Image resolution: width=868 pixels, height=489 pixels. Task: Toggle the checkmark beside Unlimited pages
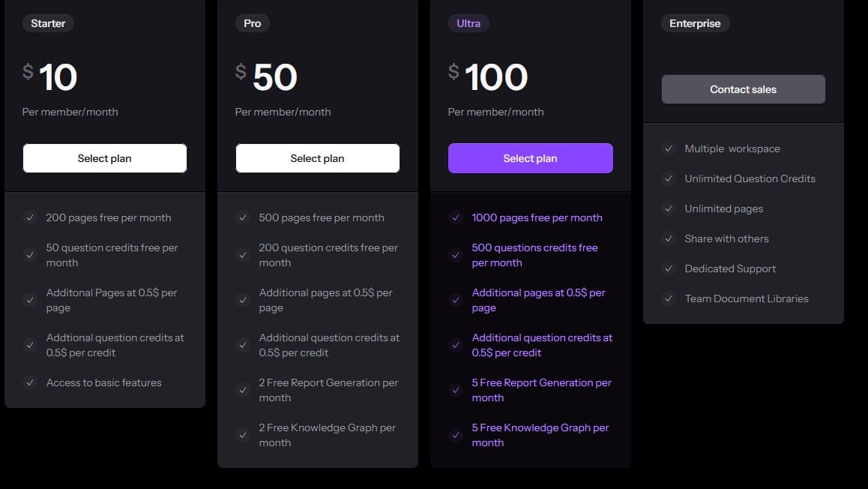coord(668,208)
